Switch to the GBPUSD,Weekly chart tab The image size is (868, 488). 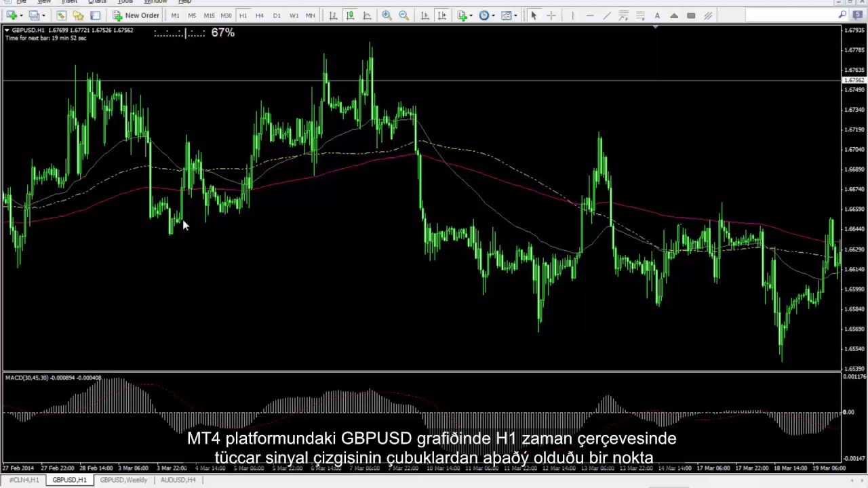coord(123,480)
